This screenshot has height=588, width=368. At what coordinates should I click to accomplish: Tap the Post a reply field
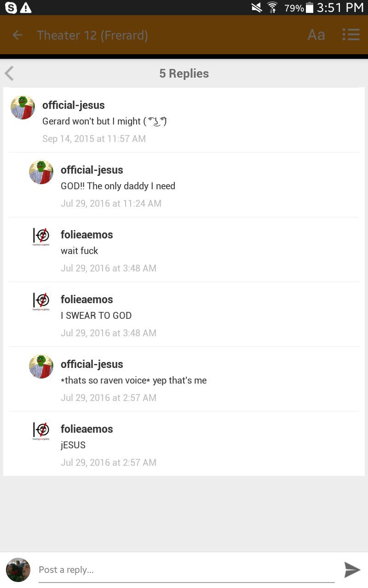pos(186,570)
